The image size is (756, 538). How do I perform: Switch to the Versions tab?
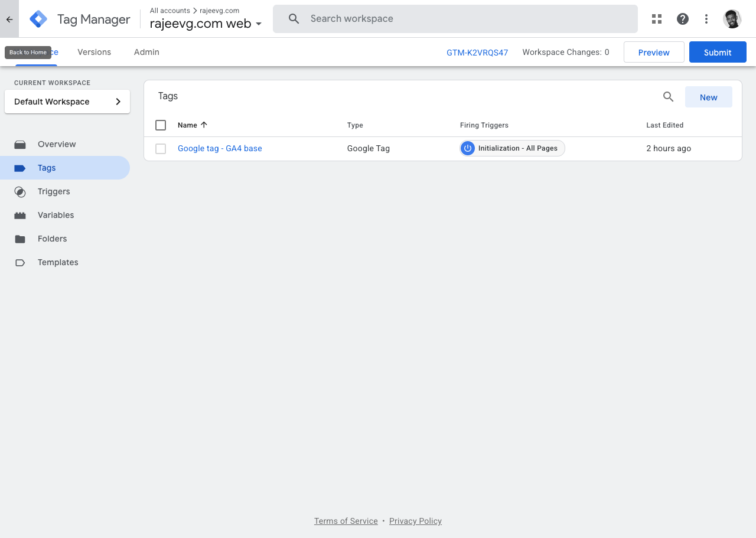click(94, 52)
